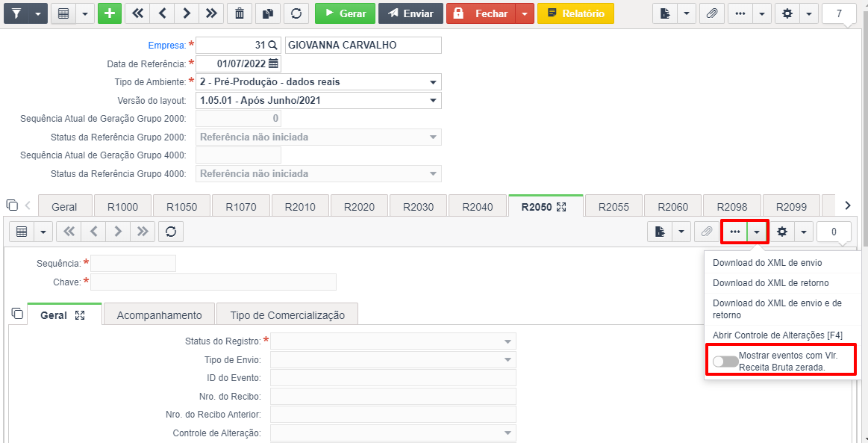The height and width of the screenshot is (443, 868).
Task: Toggle Mostrar eventos com Vlr. Receita Bruta zerada
Action: (x=725, y=361)
